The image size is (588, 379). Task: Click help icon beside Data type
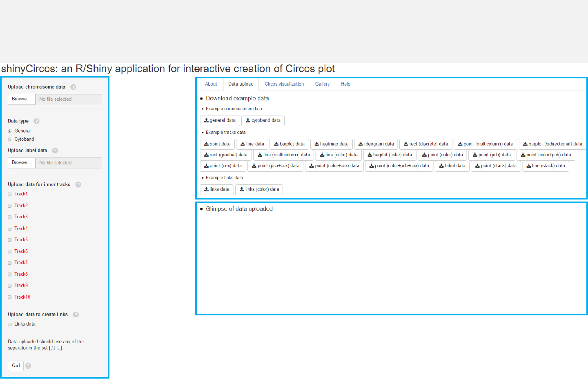(36, 121)
